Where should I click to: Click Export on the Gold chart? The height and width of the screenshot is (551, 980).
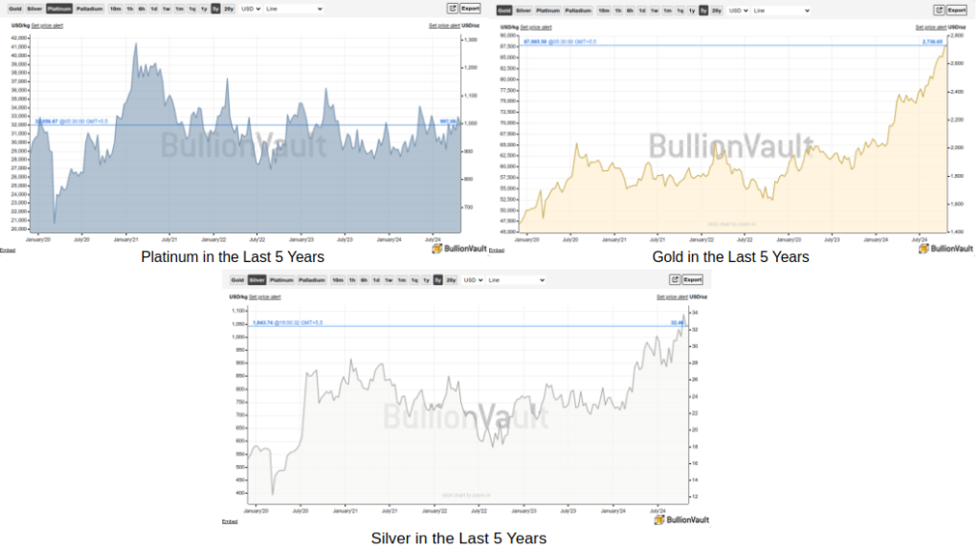(x=957, y=10)
